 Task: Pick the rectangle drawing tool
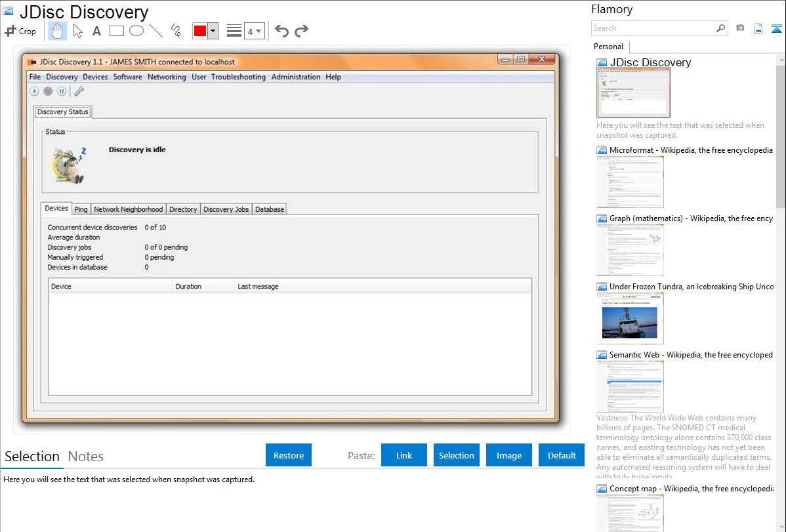point(116,31)
